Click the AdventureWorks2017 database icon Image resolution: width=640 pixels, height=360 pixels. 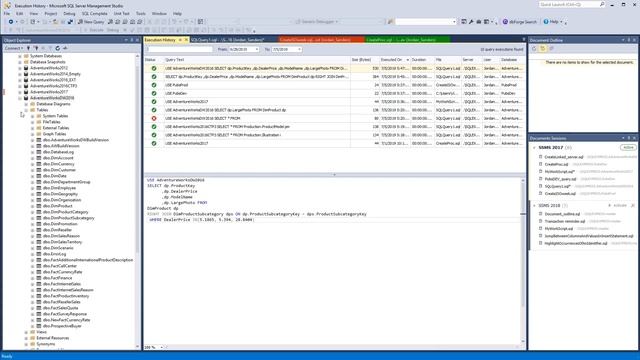26,92
